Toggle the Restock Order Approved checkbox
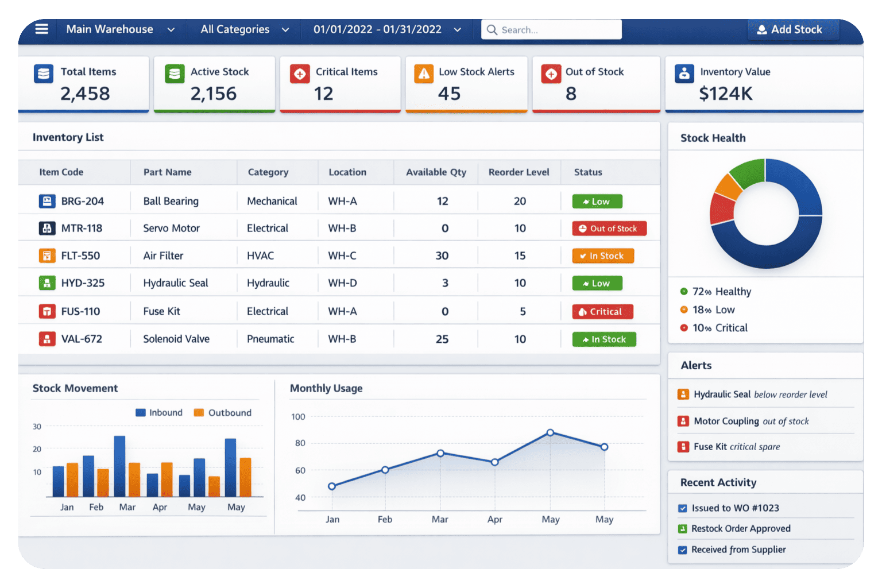882x588 pixels. click(x=682, y=528)
